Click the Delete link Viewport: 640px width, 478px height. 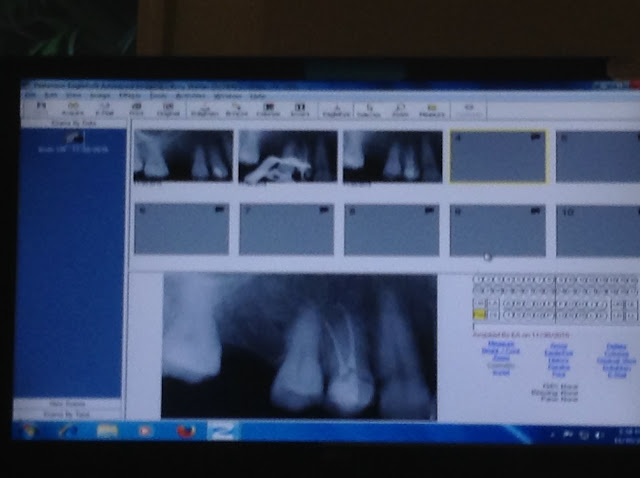pyautogui.click(x=616, y=347)
